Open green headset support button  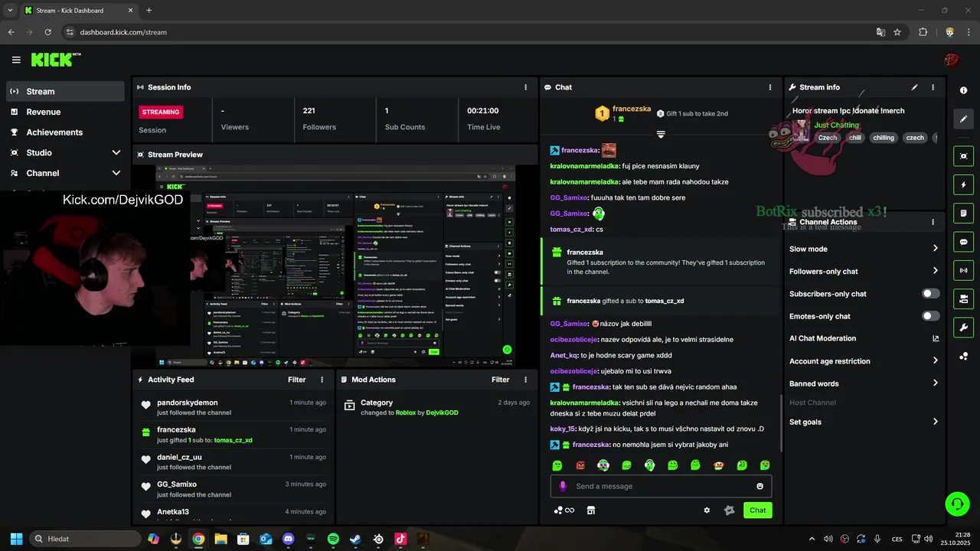click(x=957, y=504)
